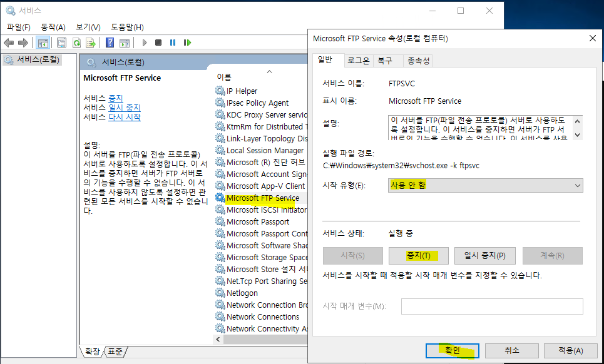The image size is (604, 364).
Task: Click the Refresh toolbar icon
Action: [76, 43]
